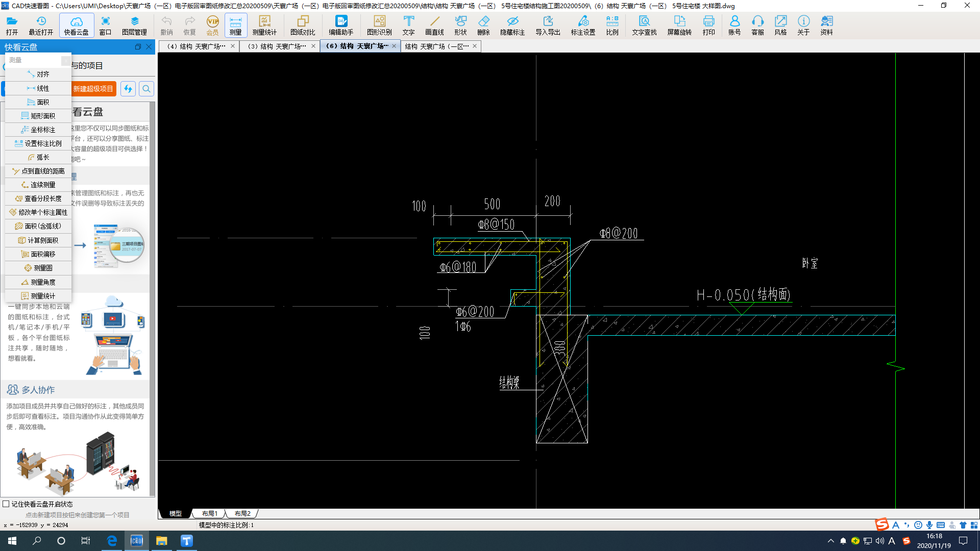Select the 文字 text tool

coord(408,25)
